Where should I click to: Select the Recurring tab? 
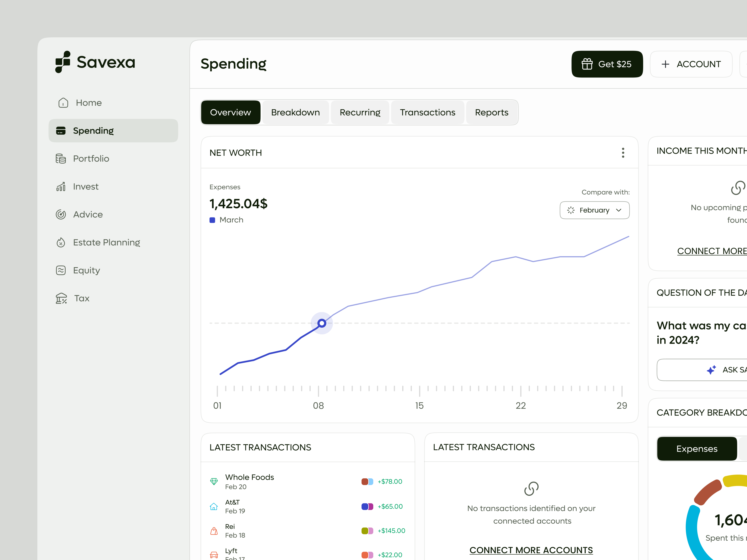(x=360, y=112)
